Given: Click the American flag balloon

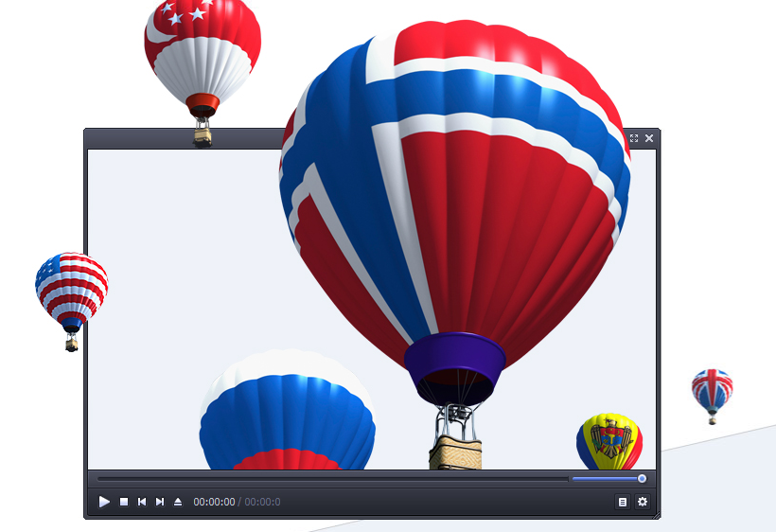Looking at the screenshot, I should [x=71, y=289].
